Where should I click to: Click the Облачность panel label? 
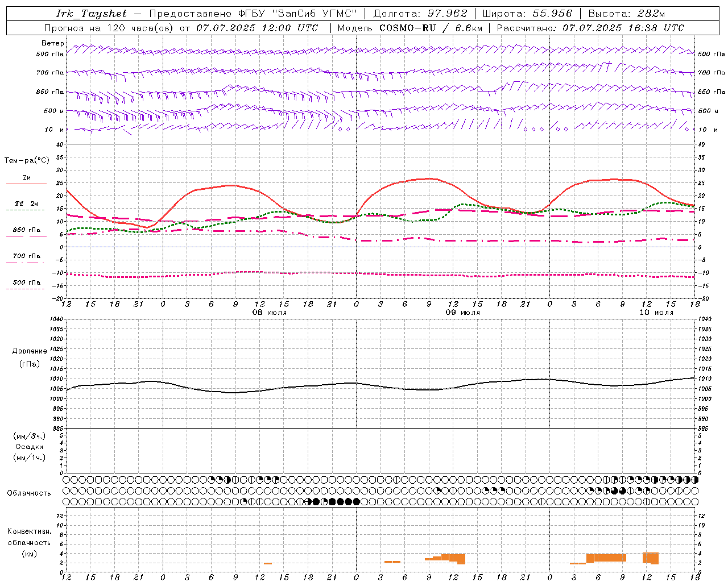pos(29,493)
